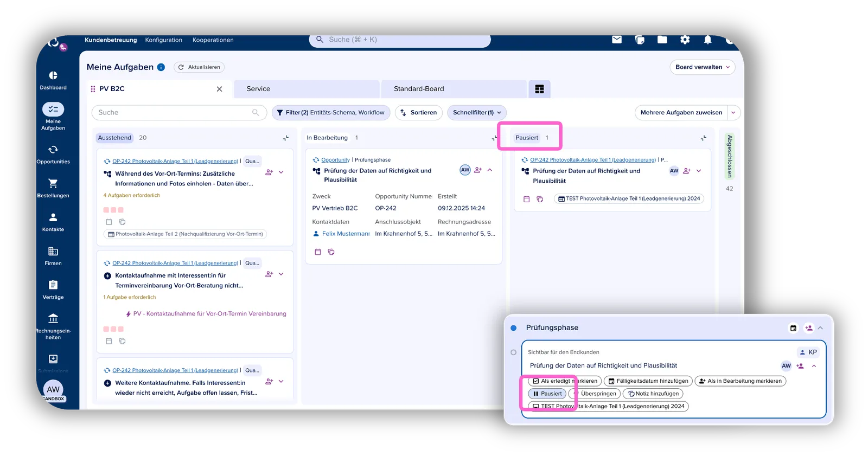Collapse the Prüfungsphase panel
This screenshot has height=456, width=868.
820,328
